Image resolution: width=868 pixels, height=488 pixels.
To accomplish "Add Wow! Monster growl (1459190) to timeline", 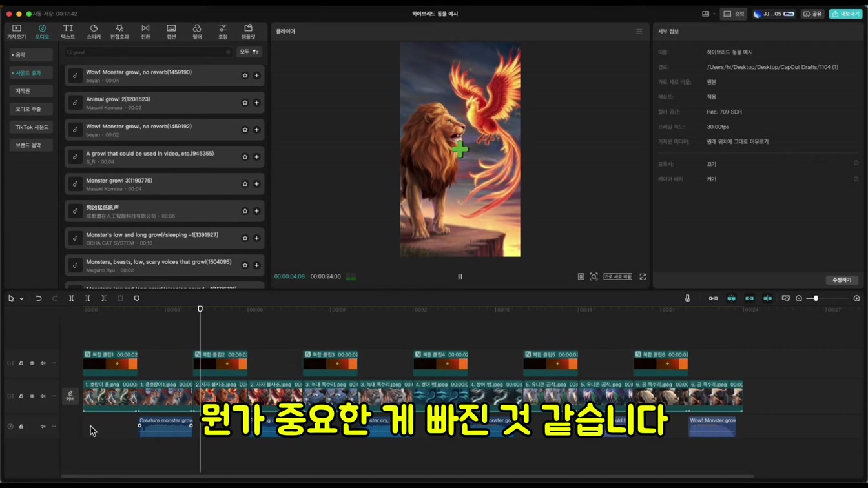I will coord(256,76).
